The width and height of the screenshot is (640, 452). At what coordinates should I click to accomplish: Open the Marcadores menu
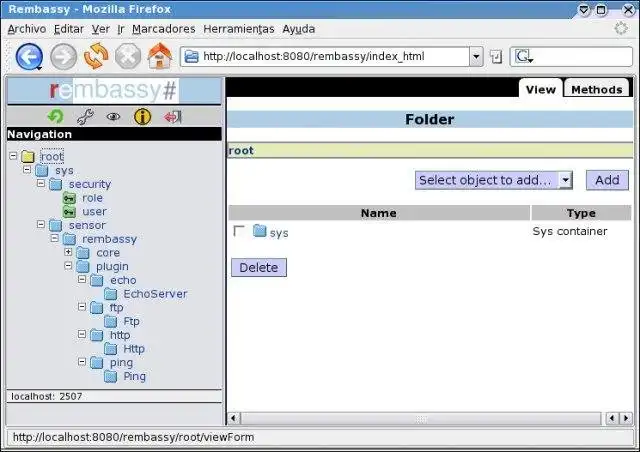(x=164, y=29)
